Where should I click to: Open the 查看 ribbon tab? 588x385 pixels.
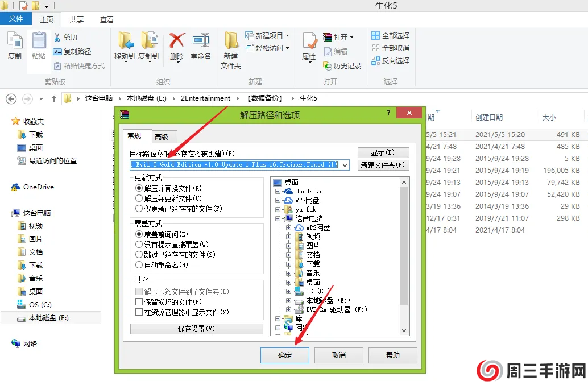(x=107, y=19)
